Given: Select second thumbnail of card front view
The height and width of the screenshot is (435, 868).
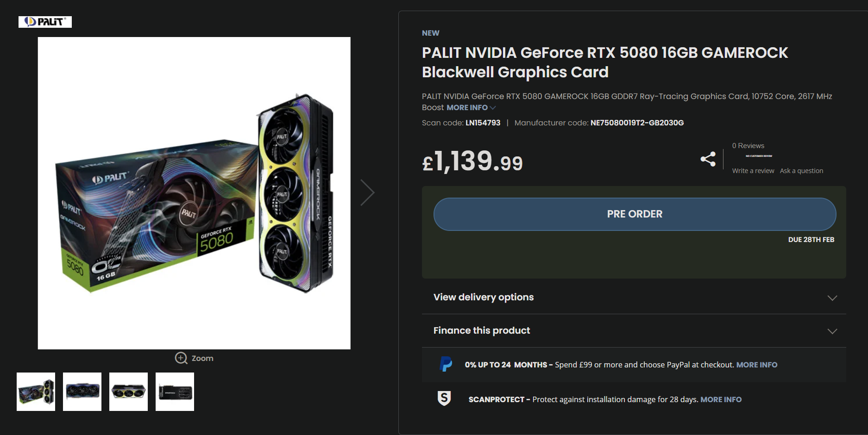Looking at the screenshot, I should click(x=82, y=391).
